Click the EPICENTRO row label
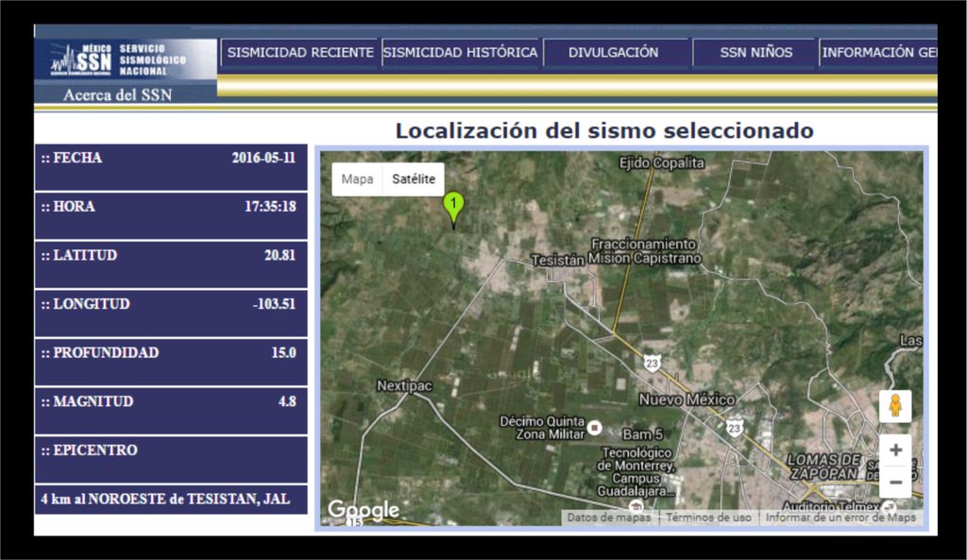 (x=89, y=450)
